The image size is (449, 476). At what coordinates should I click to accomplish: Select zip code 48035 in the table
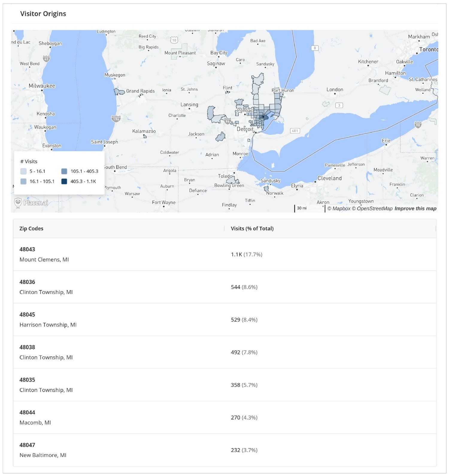[x=27, y=380]
